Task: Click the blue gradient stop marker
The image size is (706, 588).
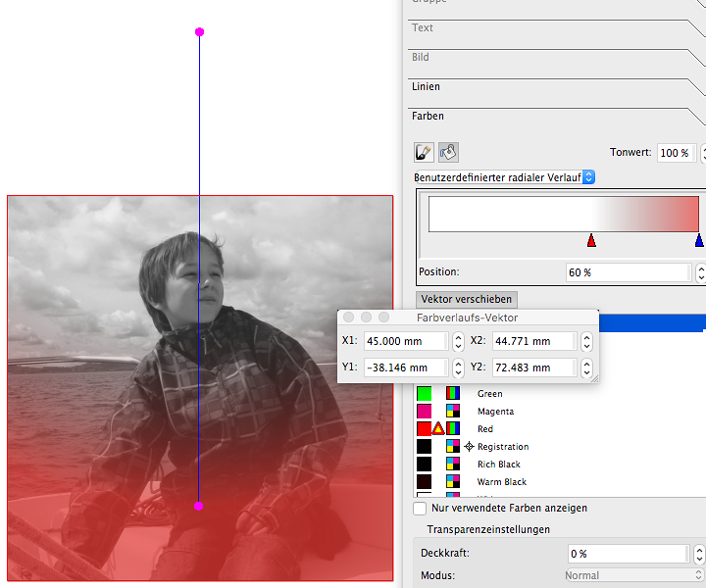Action: tap(698, 240)
